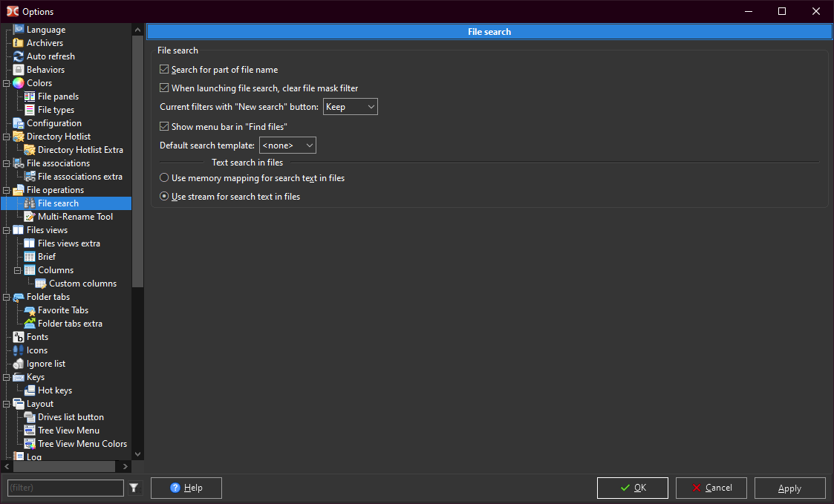The width and height of the screenshot is (834, 504).
Task: Open Default search template dropdown
Action: click(287, 145)
